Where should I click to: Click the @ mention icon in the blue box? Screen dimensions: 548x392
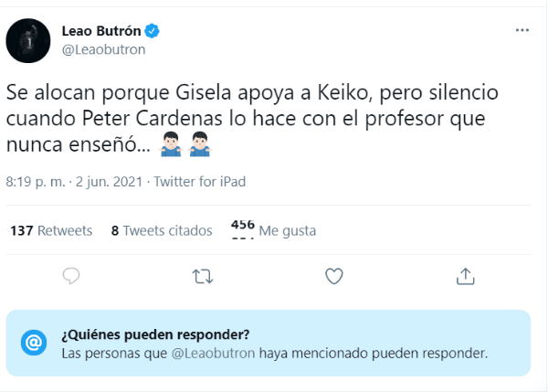(33, 343)
